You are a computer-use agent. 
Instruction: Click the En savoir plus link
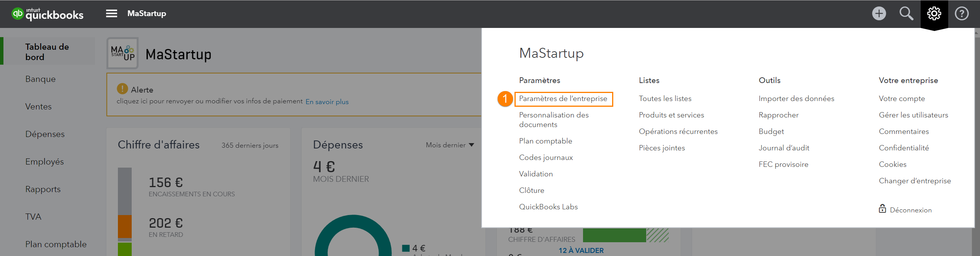(x=327, y=102)
